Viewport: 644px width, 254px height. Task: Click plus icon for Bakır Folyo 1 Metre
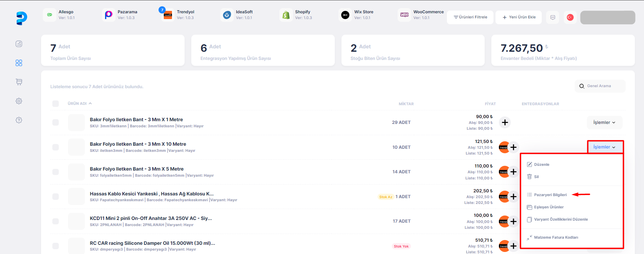tap(505, 123)
